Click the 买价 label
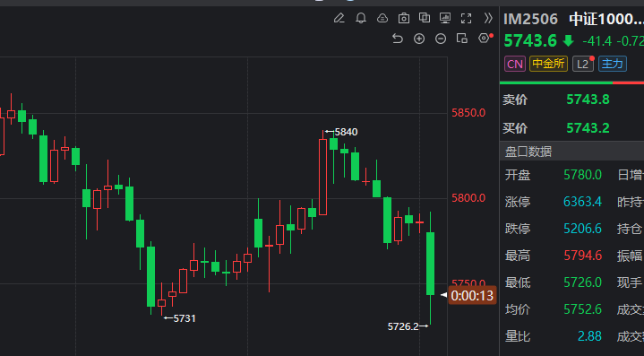This screenshot has height=356, width=644. (x=515, y=128)
